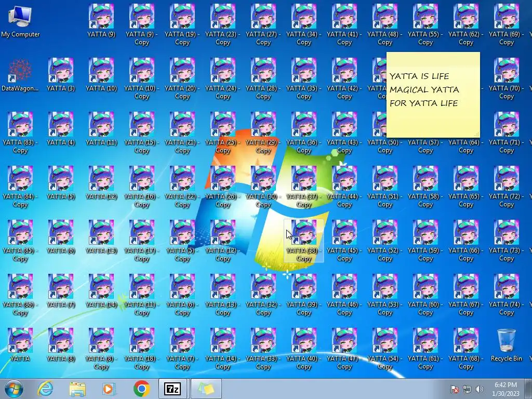This screenshot has height=399, width=532.
Task: Select the YATTA (4) shortcut icon
Action: pyautogui.click(x=61, y=129)
